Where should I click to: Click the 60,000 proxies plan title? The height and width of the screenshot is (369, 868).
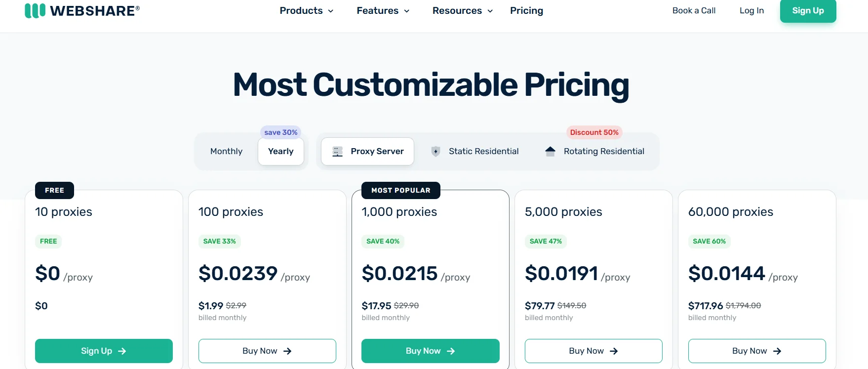click(731, 212)
